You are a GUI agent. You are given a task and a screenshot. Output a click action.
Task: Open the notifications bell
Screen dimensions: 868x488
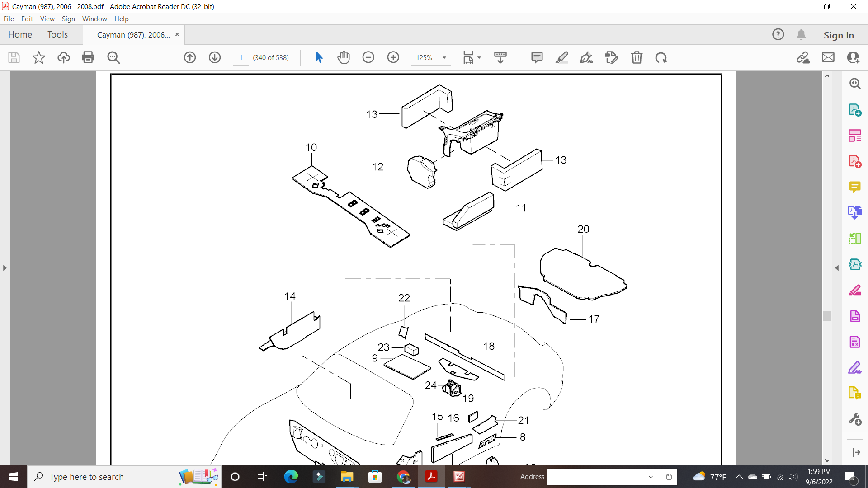[801, 34]
